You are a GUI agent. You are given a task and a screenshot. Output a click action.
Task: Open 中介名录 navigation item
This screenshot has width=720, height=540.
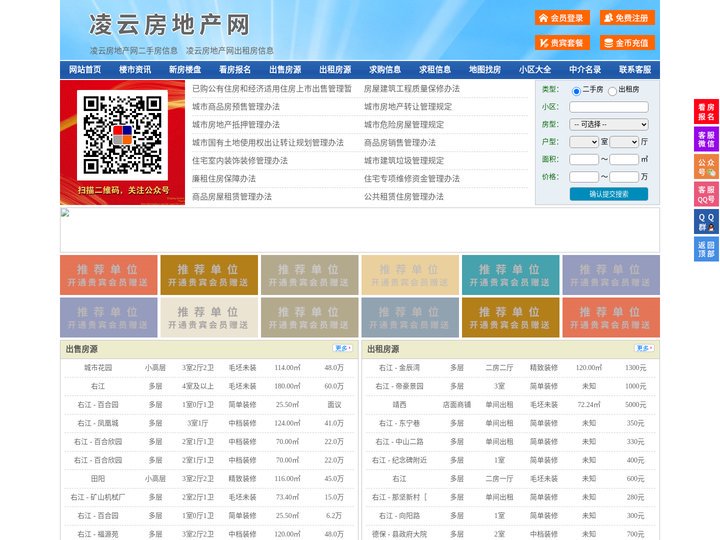click(585, 70)
